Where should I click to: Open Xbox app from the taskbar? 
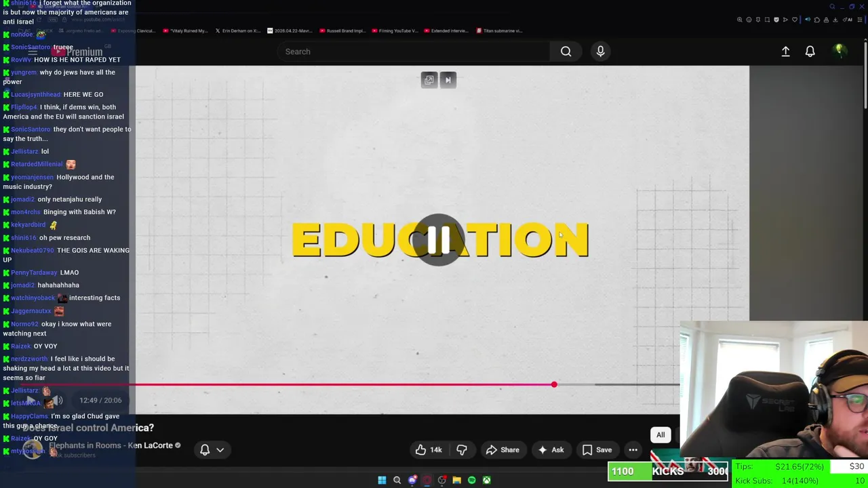(486, 481)
